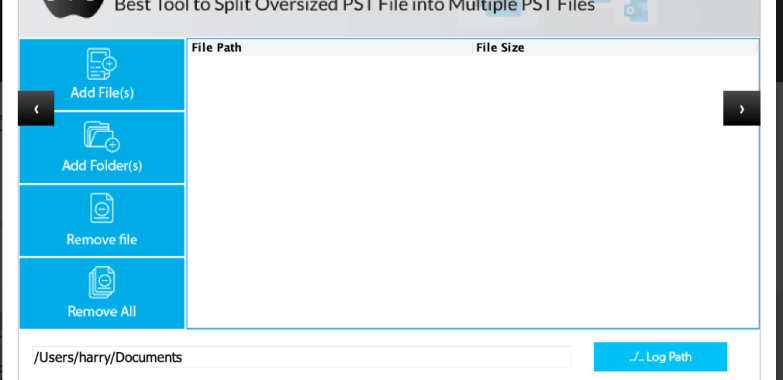The width and height of the screenshot is (783, 380).
Task: Click the Add File(s) label
Action: pos(102,93)
